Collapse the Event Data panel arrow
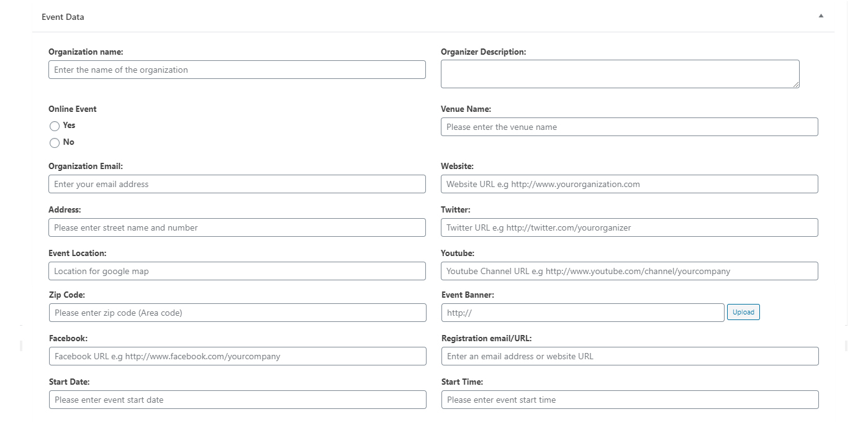The image size is (868, 422). [821, 16]
